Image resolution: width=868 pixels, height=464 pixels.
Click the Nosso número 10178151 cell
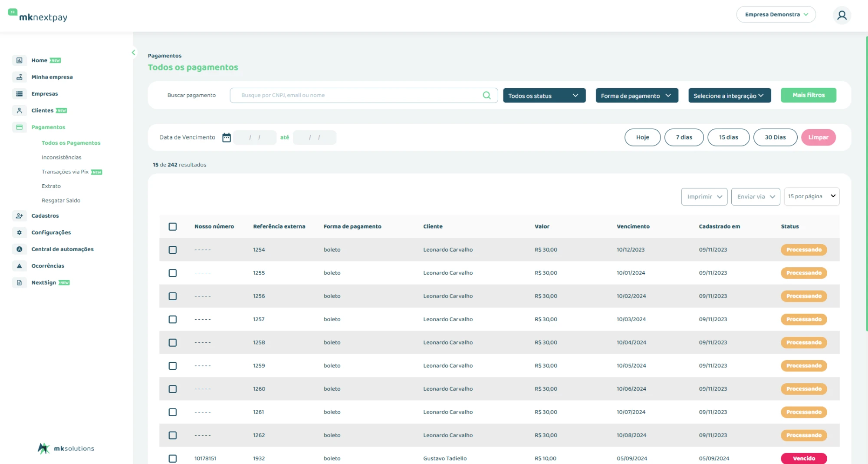pos(205,458)
